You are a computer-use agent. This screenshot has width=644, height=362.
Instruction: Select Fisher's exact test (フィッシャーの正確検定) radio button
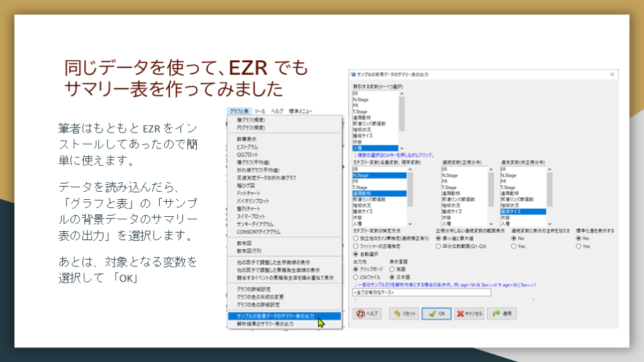point(356,247)
